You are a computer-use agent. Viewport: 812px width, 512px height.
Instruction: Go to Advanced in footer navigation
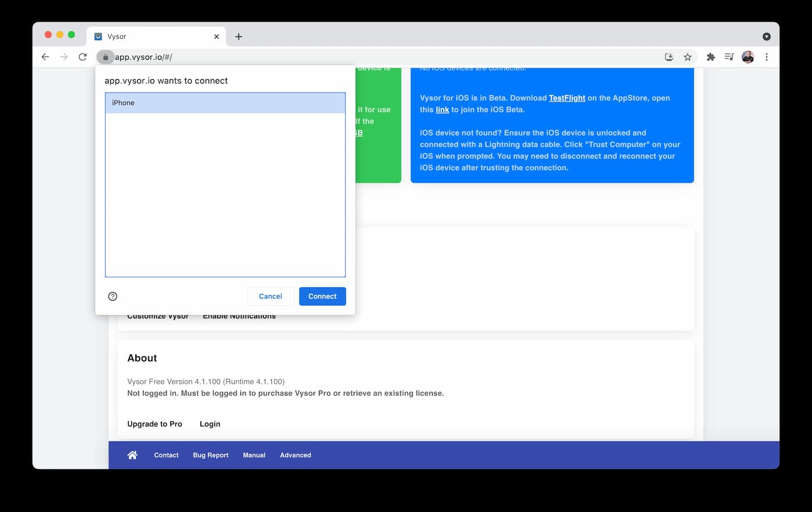click(295, 455)
